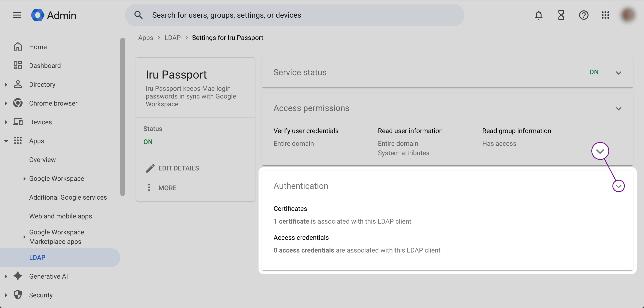The height and width of the screenshot is (308, 644).
Task: Click 'Verify user credentials' label
Action: pyautogui.click(x=306, y=131)
